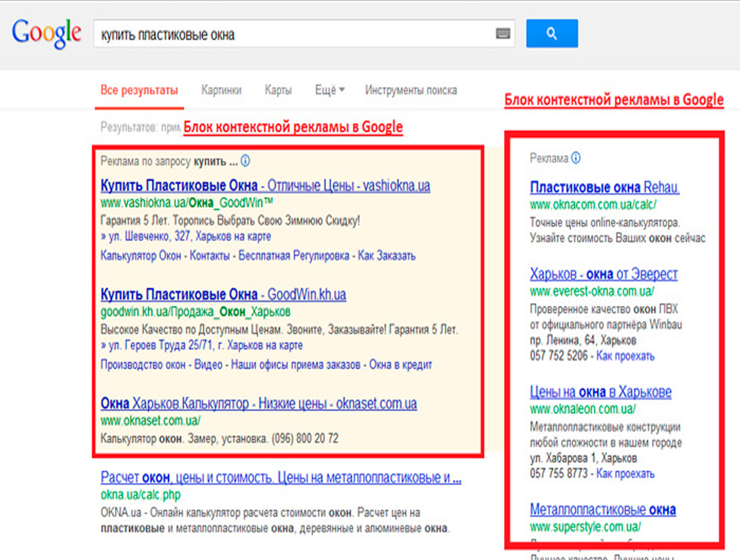Open 'Пластиковые окна Rehau' sidebar ad
740x560 pixels.
click(x=604, y=187)
